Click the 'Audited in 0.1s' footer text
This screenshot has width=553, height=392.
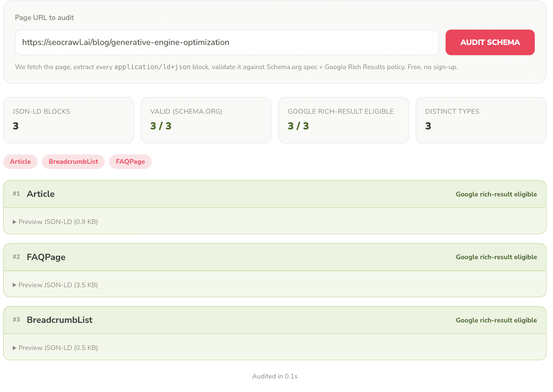tap(275, 376)
